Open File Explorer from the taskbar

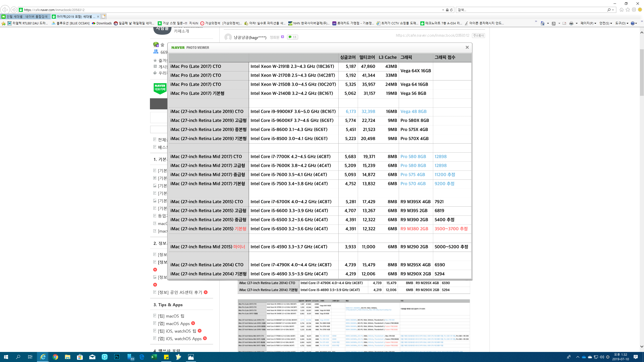click(x=67, y=357)
